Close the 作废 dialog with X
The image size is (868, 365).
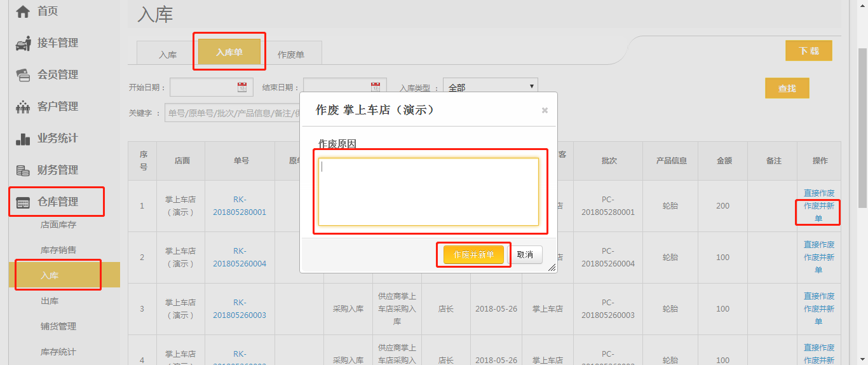[545, 110]
